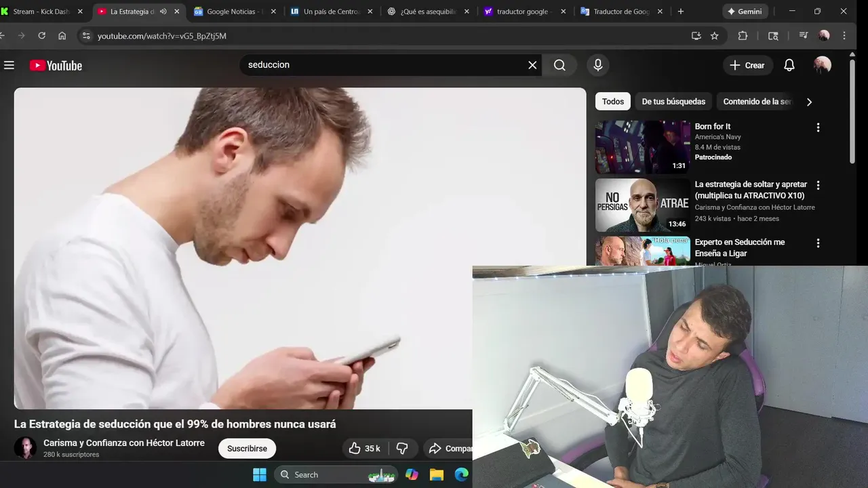Open Carisma y Confianza channel name link
The height and width of the screenshot is (488, 868).
point(124,443)
